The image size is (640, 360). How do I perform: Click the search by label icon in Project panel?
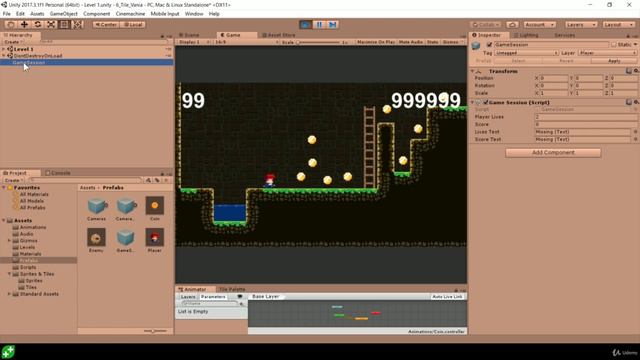click(157, 180)
